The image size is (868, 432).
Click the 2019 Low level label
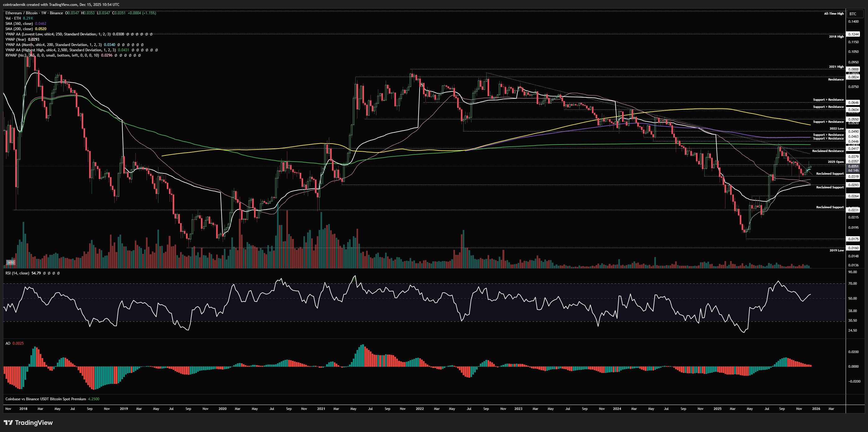click(836, 250)
